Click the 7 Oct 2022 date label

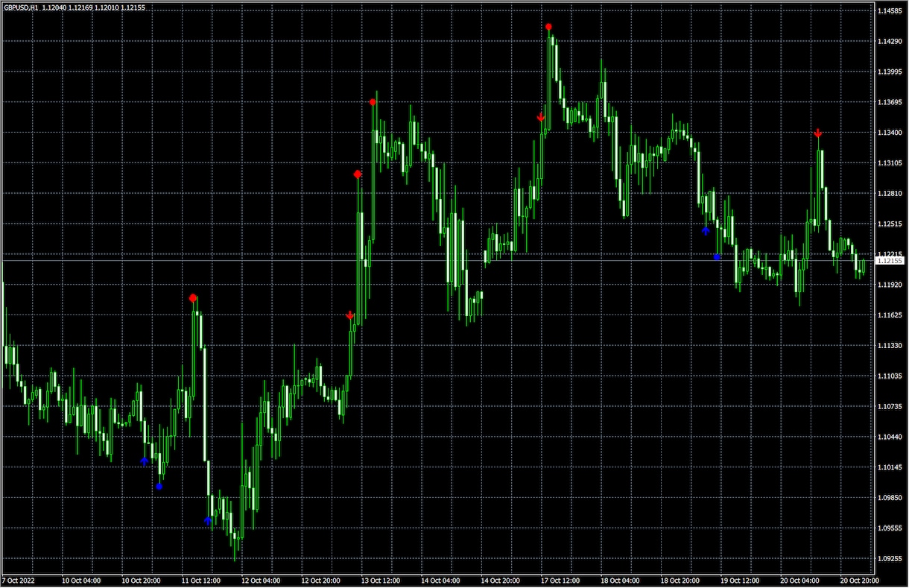coord(19,581)
